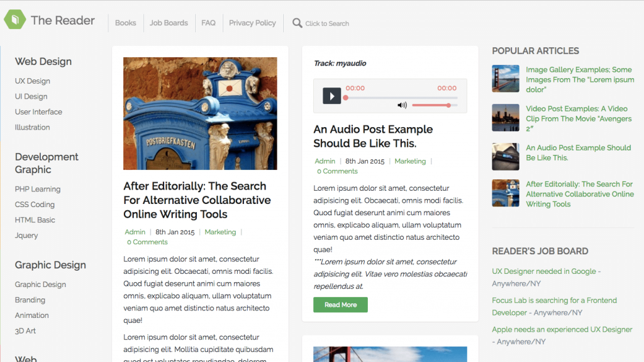The image size is (644, 362).
Task: Click the green Read More button
Action: pos(340,305)
